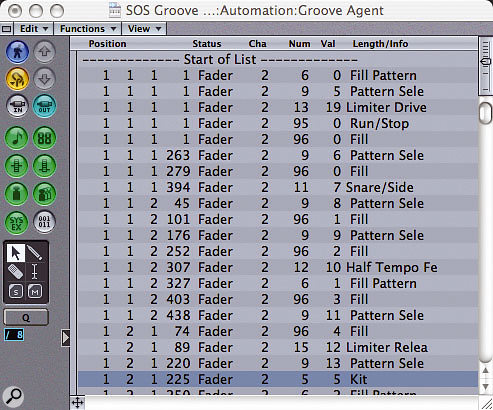Select Fill Pattern row with value 0

278,75
